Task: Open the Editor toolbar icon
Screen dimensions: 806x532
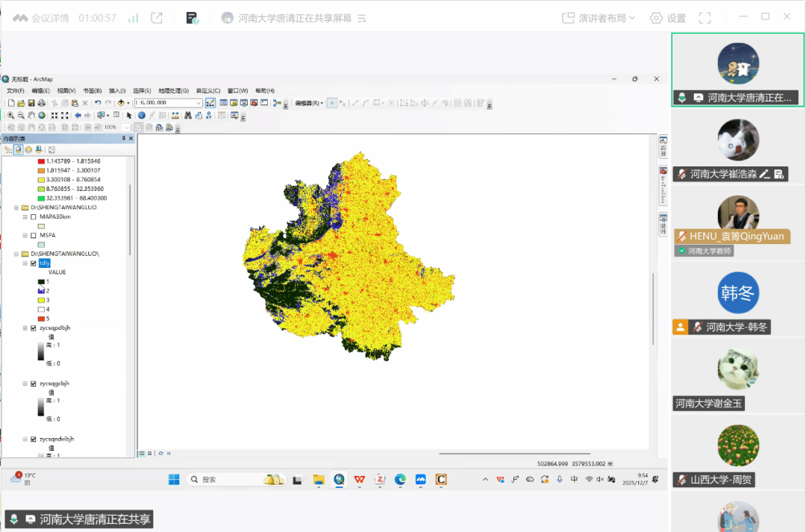Action: tap(211, 103)
